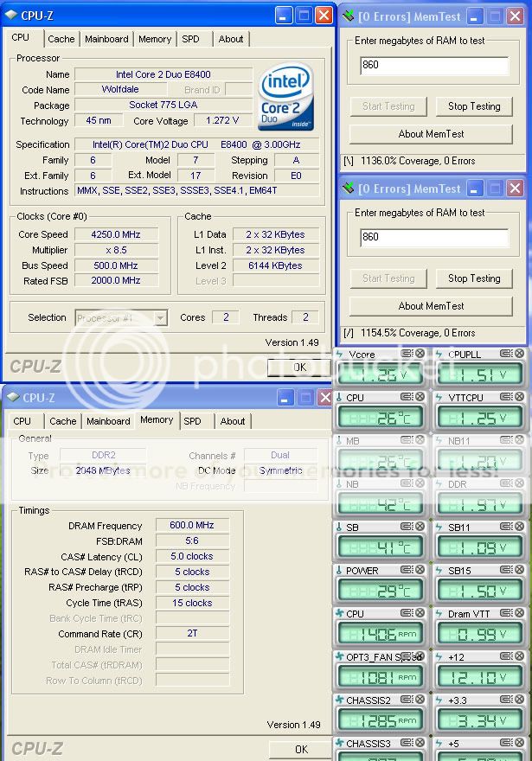The image size is (532, 761).
Task: Open settings icon on the +3.3 gadget
Action: coord(506,699)
